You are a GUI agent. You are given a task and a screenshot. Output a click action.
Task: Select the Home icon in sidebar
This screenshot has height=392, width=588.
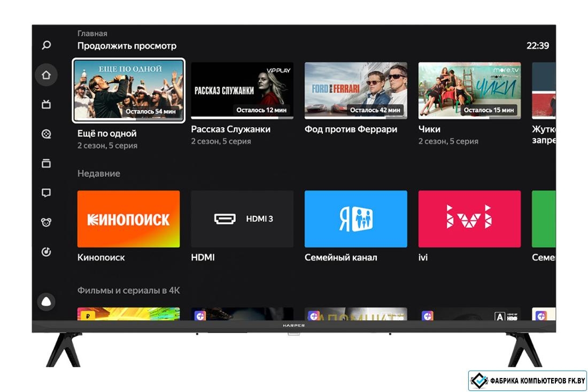click(46, 75)
